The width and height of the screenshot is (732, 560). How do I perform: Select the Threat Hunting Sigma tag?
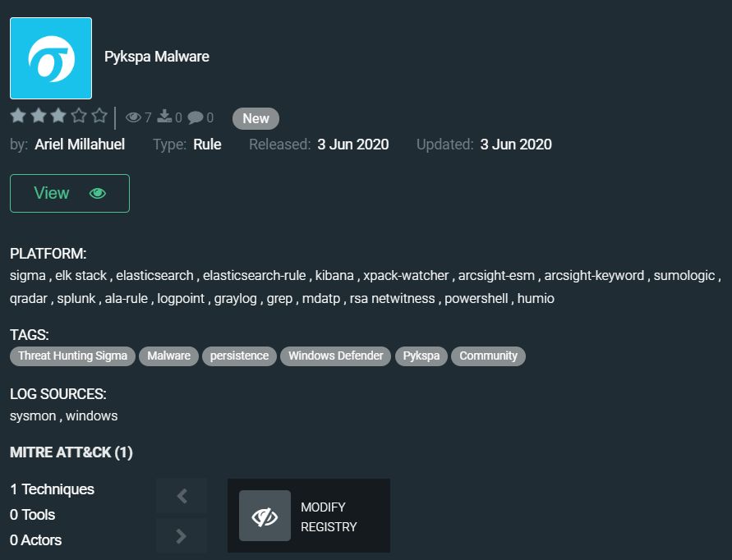tap(72, 356)
